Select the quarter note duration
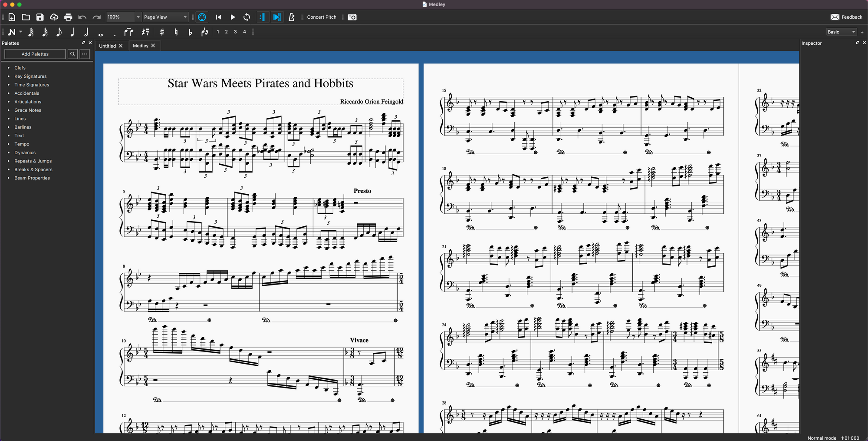The width and height of the screenshot is (868, 441). [72, 32]
